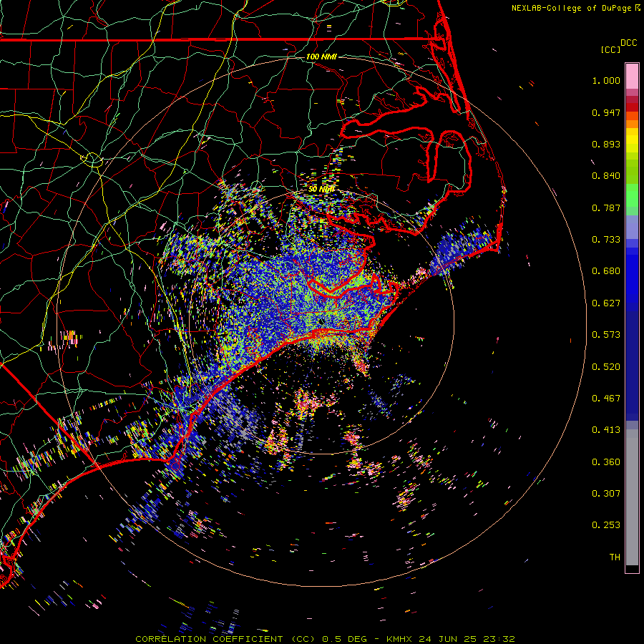Click the 24 JUN 25 date text
The height and width of the screenshot is (644, 644).
[x=448, y=639]
